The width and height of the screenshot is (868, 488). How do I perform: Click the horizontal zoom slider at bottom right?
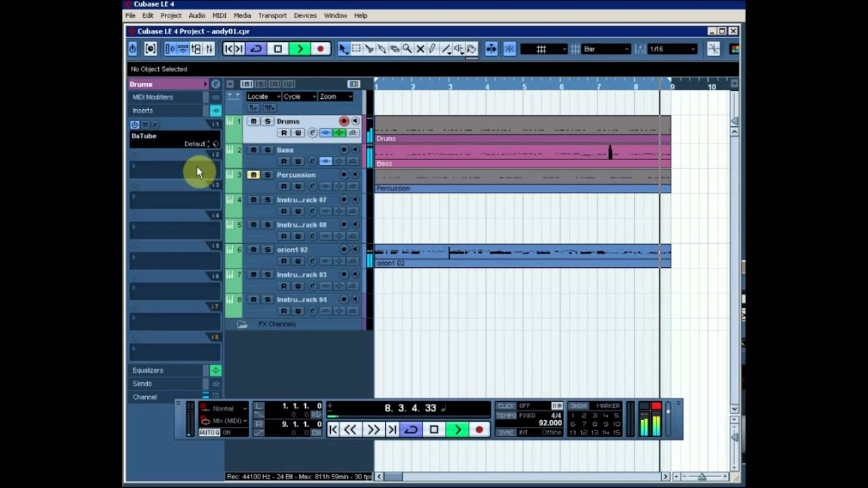701,476
